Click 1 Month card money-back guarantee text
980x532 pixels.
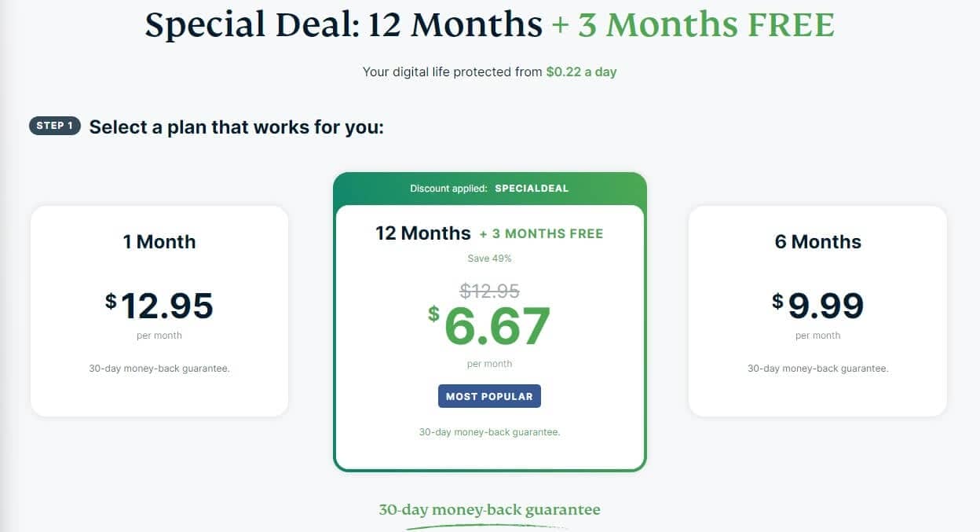(x=159, y=368)
